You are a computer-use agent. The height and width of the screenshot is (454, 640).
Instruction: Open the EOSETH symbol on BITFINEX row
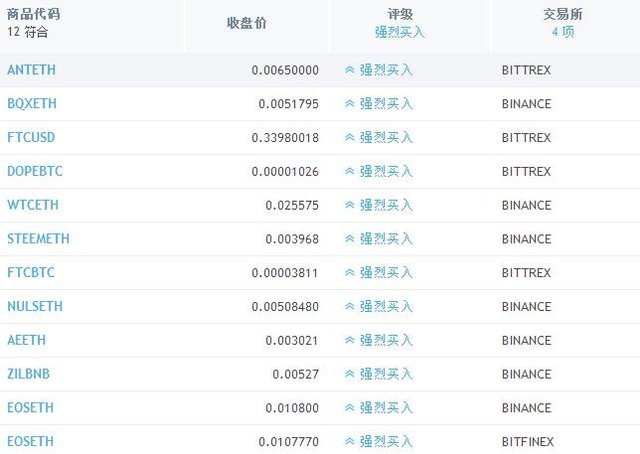[31, 442]
